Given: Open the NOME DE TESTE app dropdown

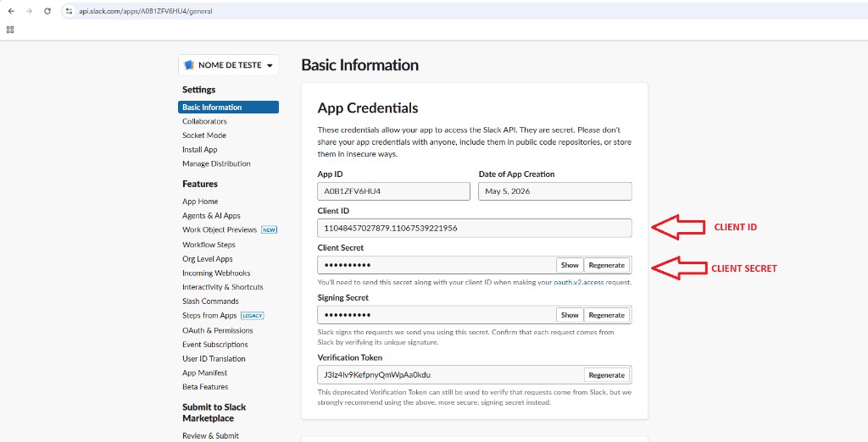Looking at the screenshot, I should [229, 65].
